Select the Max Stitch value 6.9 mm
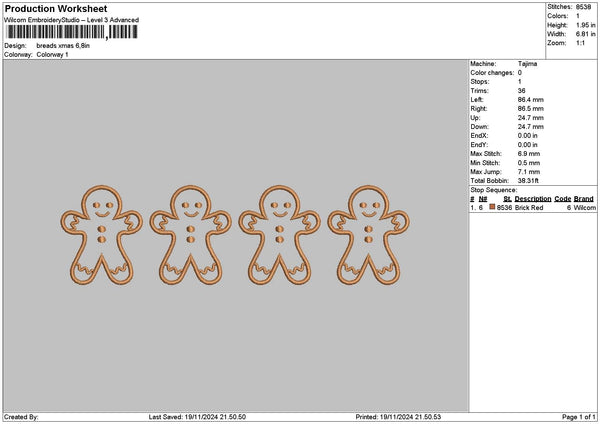Image resolution: width=600 pixels, height=424 pixels. tap(529, 153)
